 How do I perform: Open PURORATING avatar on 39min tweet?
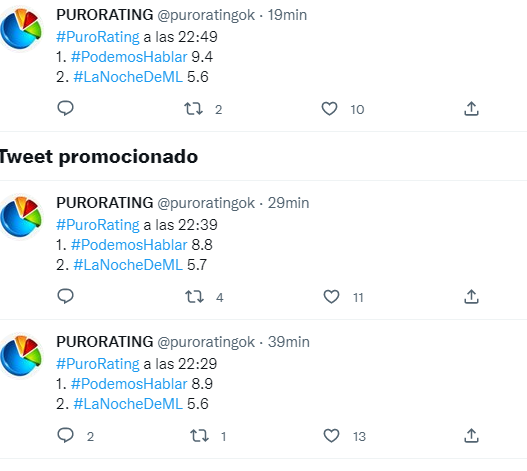pos(21,355)
